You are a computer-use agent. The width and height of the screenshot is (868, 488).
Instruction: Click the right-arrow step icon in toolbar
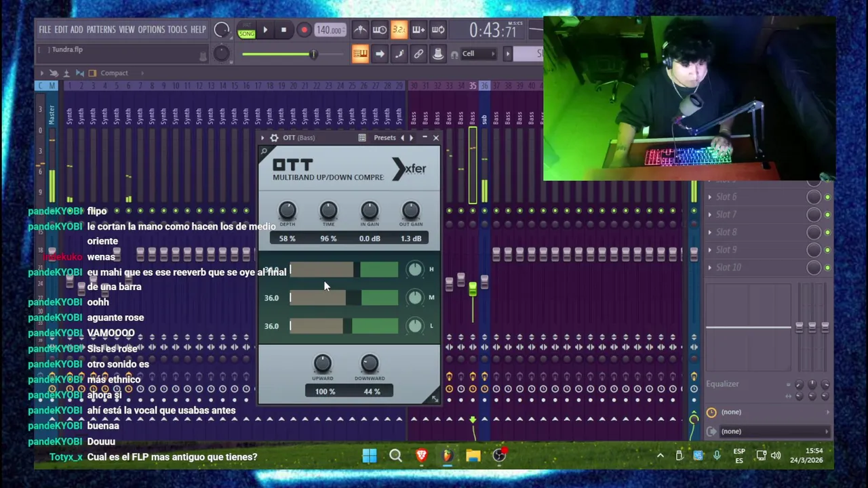tap(380, 54)
